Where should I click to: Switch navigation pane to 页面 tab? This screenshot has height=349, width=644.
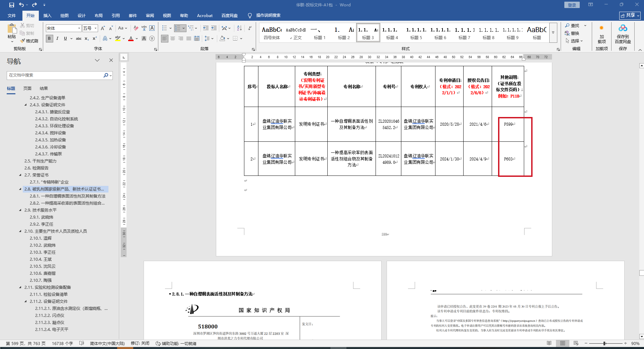click(x=27, y=89)
